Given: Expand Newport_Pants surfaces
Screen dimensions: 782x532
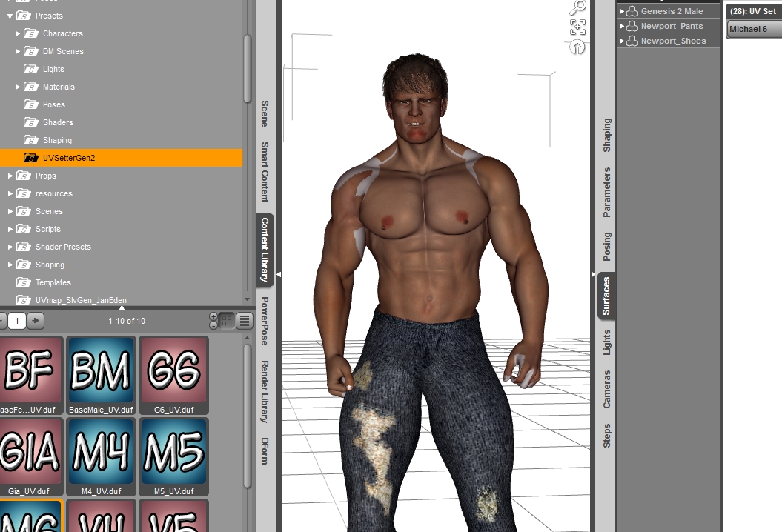Looking at the screenshot, I should tap(622, 26).
